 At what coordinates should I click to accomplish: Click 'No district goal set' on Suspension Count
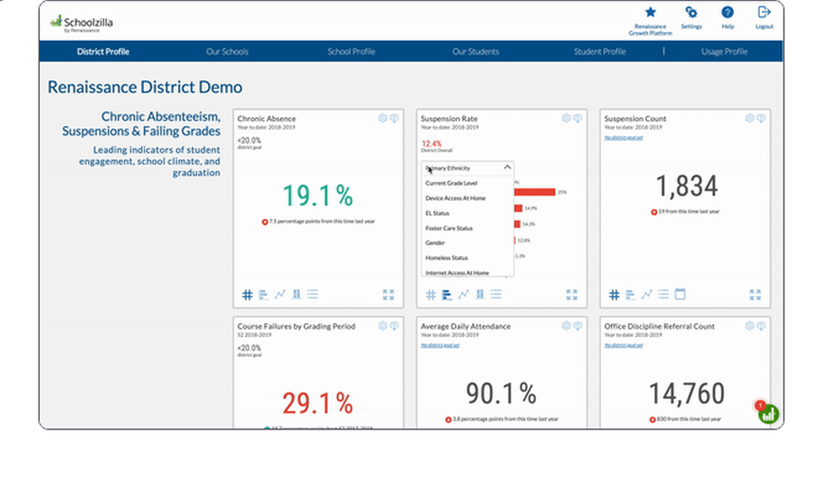623,137
